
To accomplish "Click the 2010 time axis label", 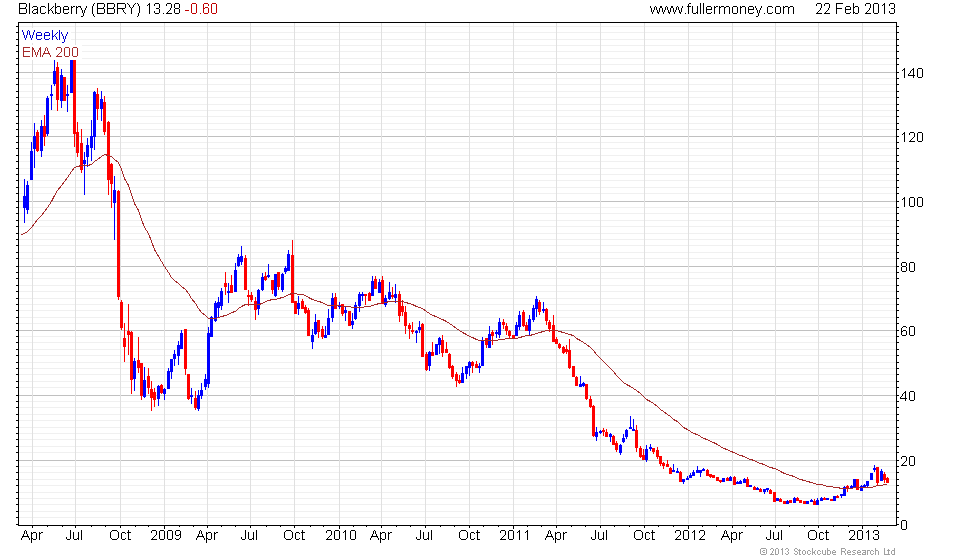I will pyautogui.click(x=341, y=536).
